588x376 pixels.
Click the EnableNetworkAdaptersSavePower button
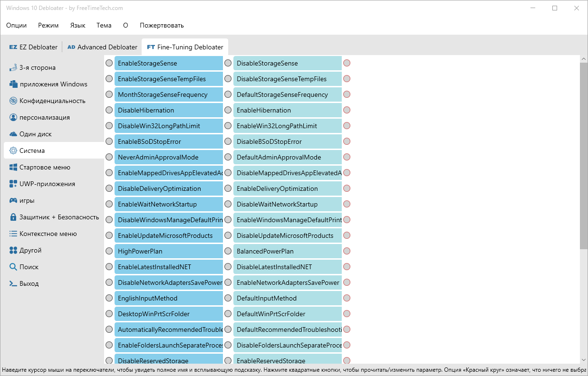click(288, 282)
